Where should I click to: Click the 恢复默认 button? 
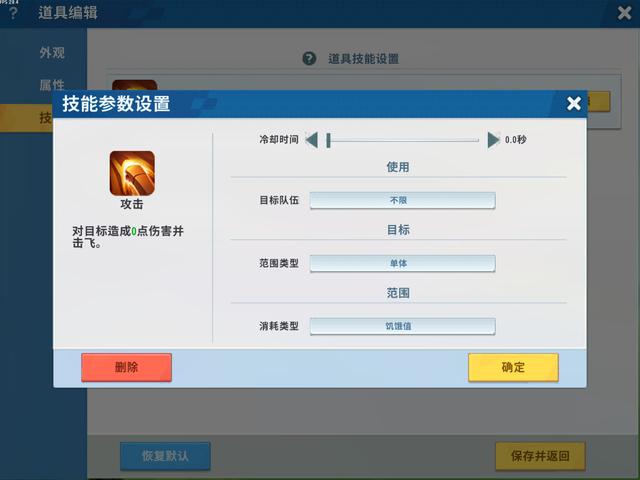(165, 456)
